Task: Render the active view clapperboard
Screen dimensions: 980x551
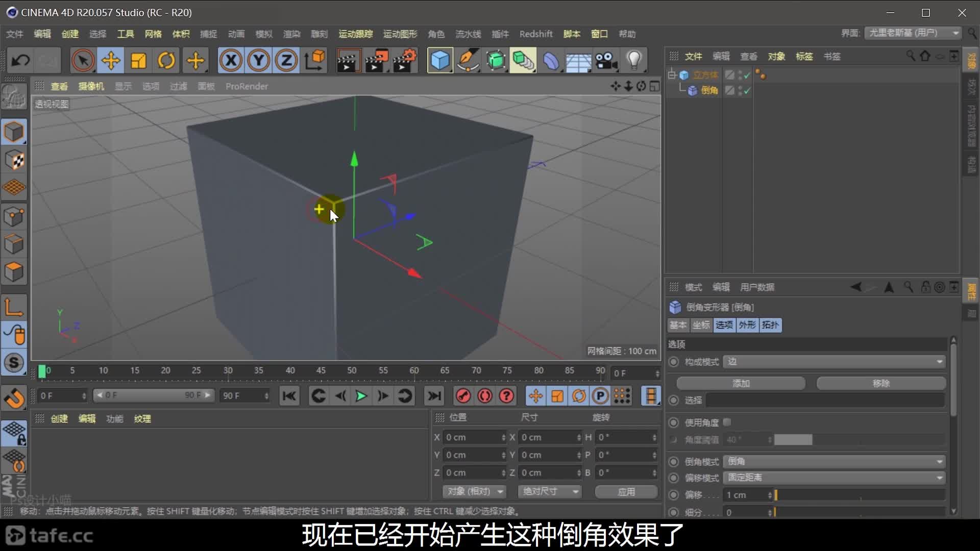Action: [349, 60]
